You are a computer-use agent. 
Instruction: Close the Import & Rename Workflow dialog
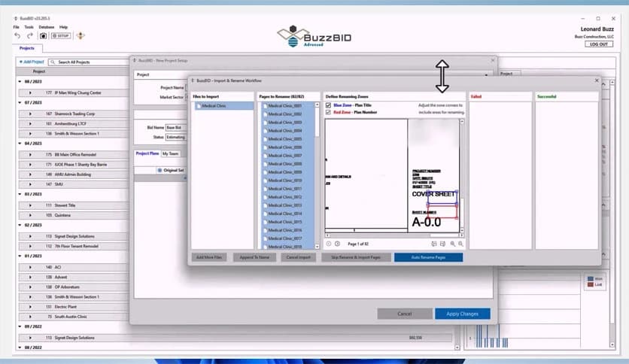pyautogui.click(x=597, y=80)
